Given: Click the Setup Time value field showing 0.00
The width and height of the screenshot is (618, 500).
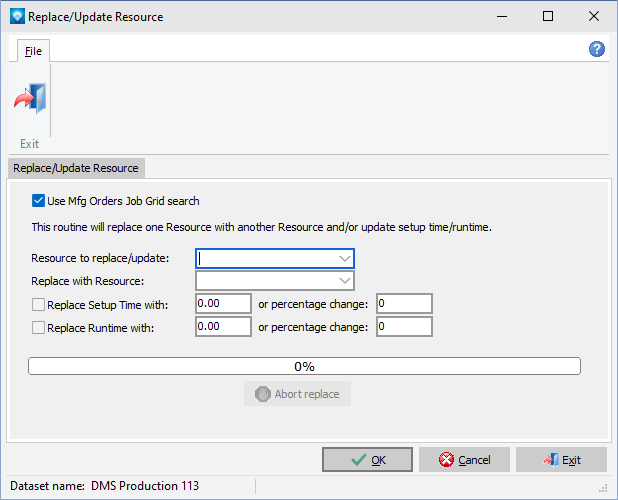Looking at the screenshot, I should click(223, 303).
